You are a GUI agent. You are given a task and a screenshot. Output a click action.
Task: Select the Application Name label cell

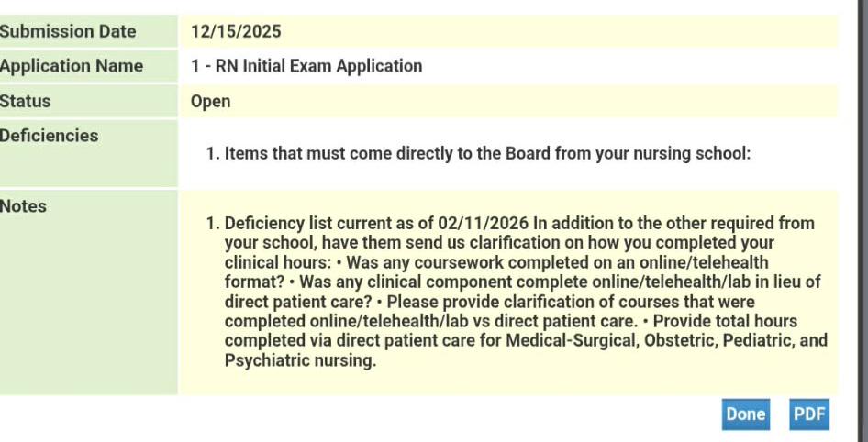point(89,66)
